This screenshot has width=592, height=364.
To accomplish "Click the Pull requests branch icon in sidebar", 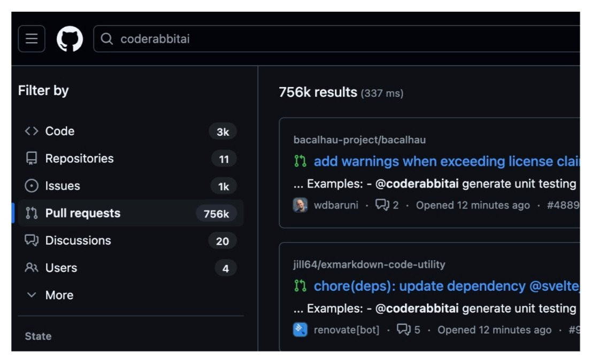I will pos(32,213).
